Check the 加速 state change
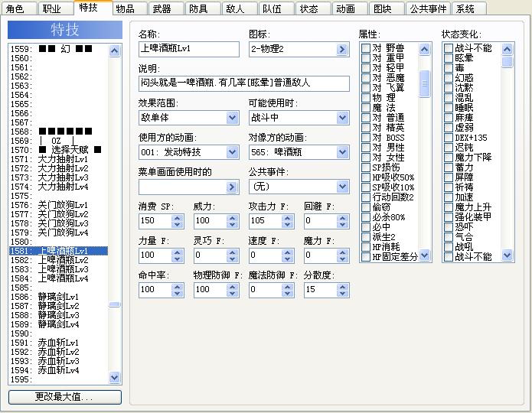Image resolution: width=532 pixels, height=413 pixels. [449, 197]
